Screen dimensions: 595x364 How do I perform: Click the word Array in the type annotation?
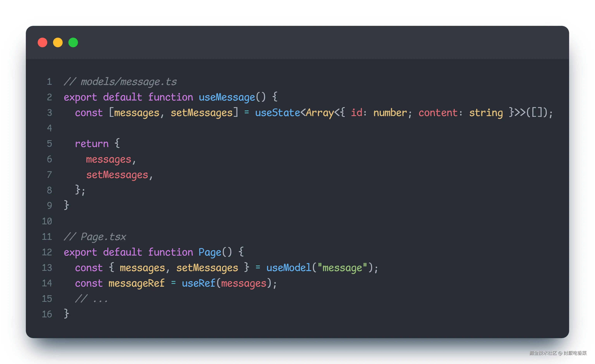coord(320,113)
